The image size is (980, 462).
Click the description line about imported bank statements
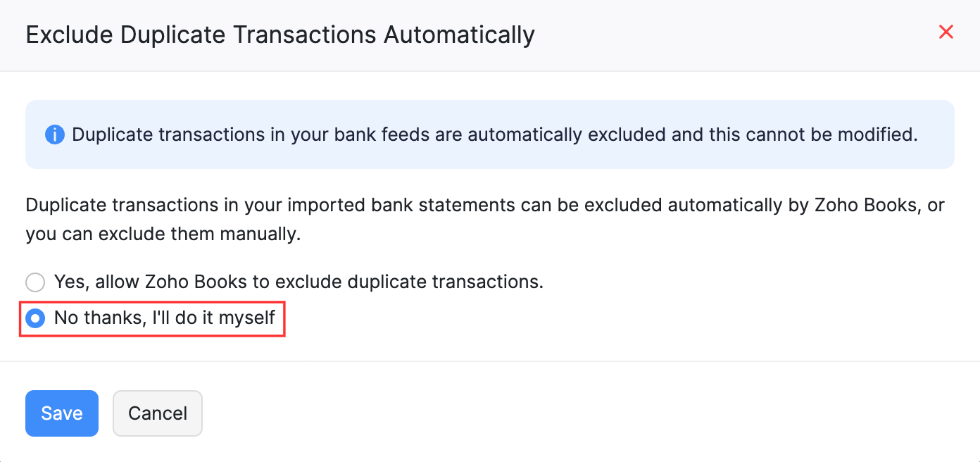tap(484, 206)
